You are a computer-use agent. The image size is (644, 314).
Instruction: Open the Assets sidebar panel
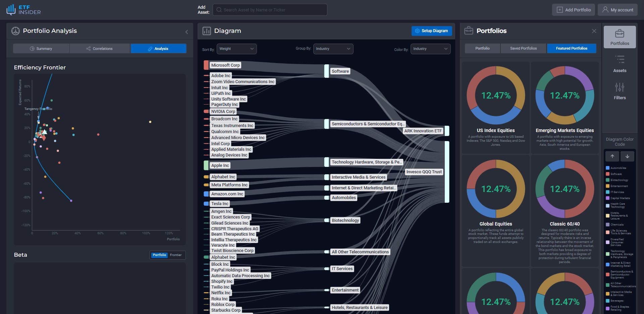(x=620, y=64)
